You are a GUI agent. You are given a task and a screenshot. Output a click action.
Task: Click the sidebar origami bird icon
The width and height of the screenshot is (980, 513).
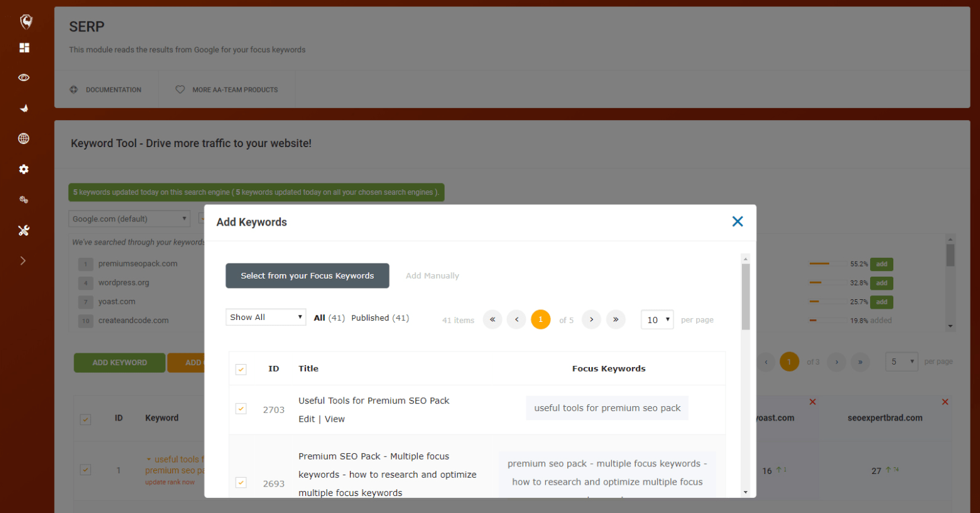pyautogui.click(x=24, y=108)
